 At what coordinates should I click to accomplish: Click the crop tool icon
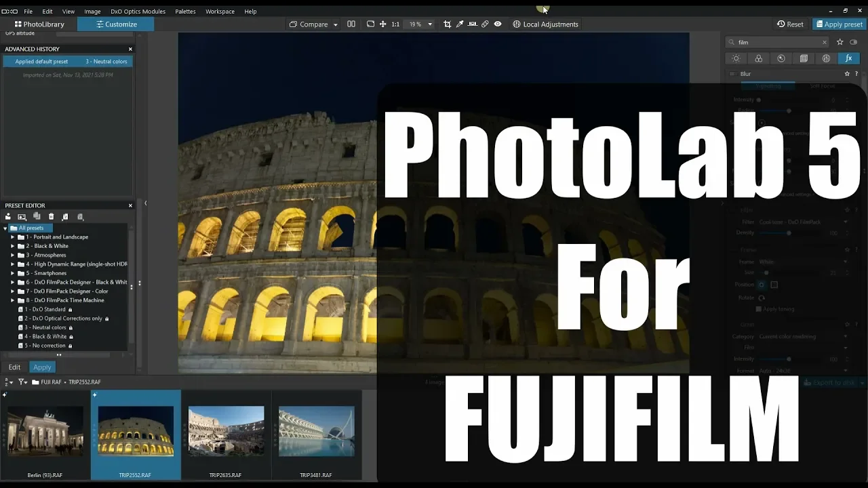click(447, 24)
